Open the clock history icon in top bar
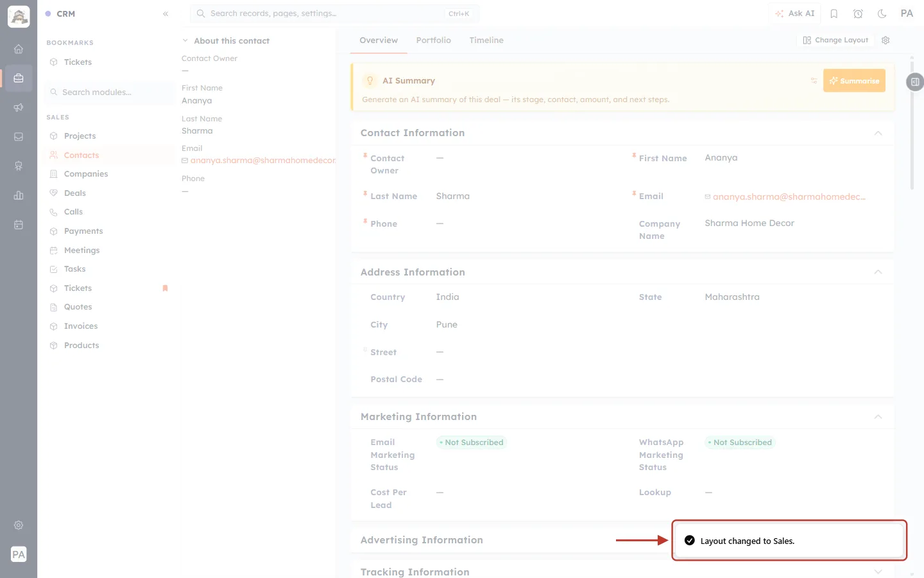The height and width of the screenshot is (578, 924). coord(858,13)
